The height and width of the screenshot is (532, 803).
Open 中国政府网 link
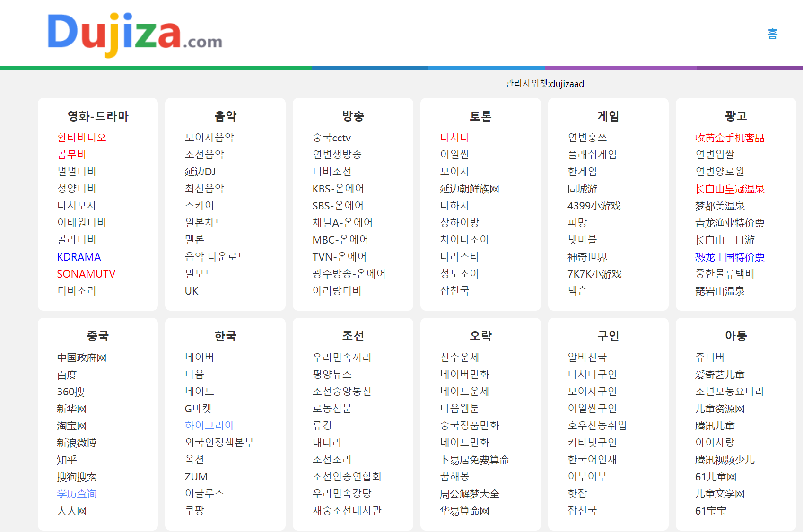(x=81, y=358)
